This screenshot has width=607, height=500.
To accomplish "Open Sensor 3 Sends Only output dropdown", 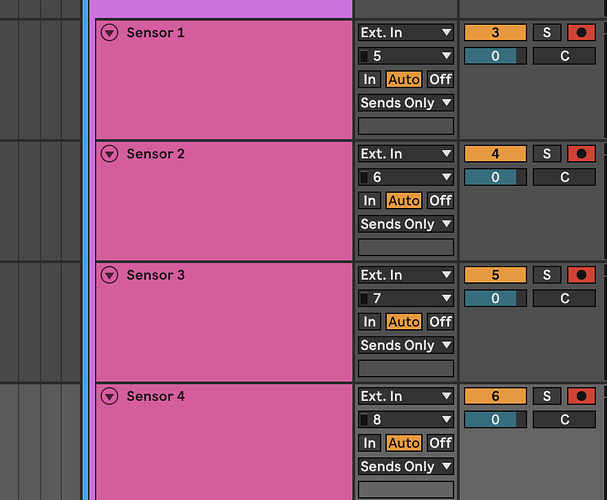I will click(x=406, y=345).
